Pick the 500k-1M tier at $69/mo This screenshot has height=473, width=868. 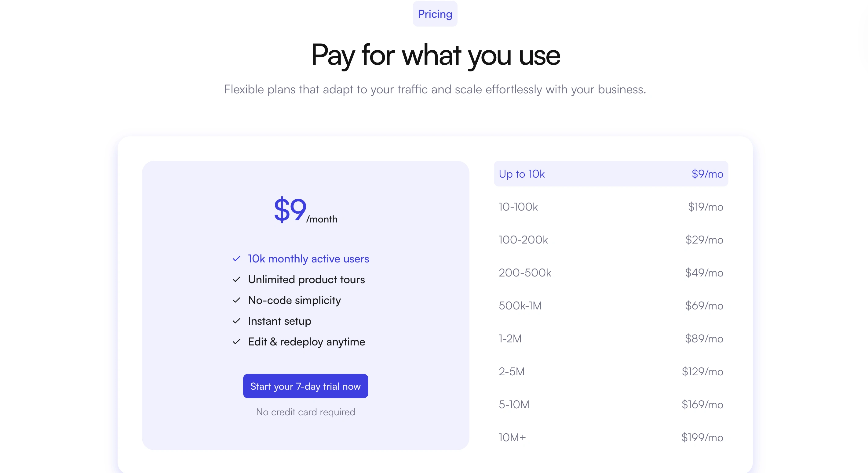[611, 306]
